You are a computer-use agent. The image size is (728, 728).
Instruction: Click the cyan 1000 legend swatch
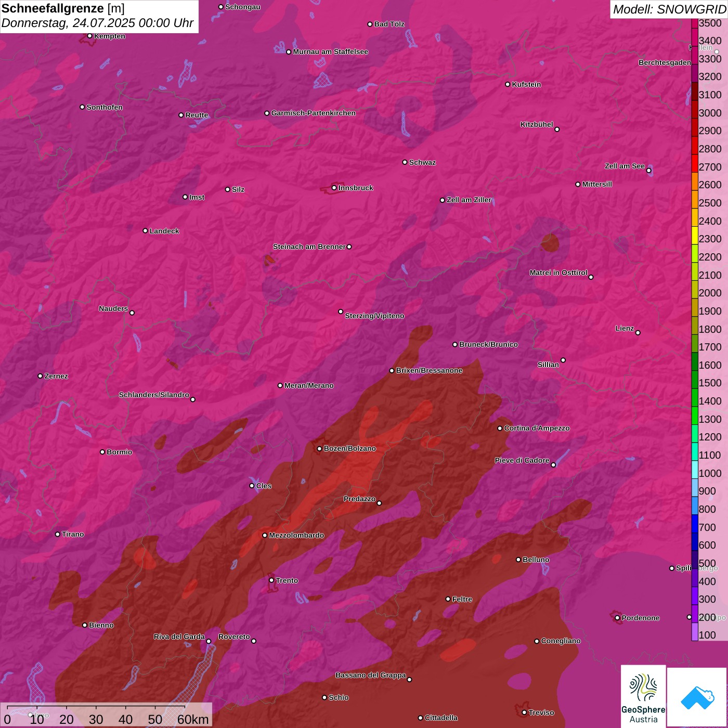pos(695,469)
